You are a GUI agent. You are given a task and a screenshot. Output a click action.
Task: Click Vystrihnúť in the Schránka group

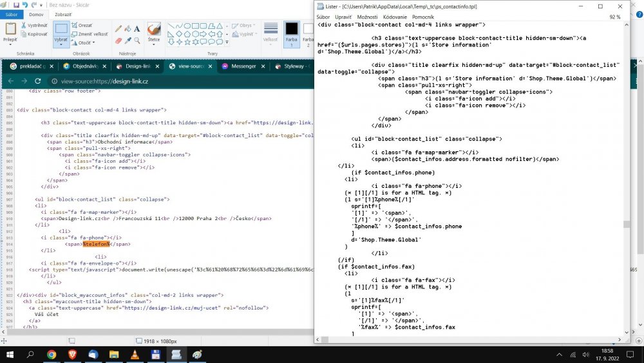[35, 26]
